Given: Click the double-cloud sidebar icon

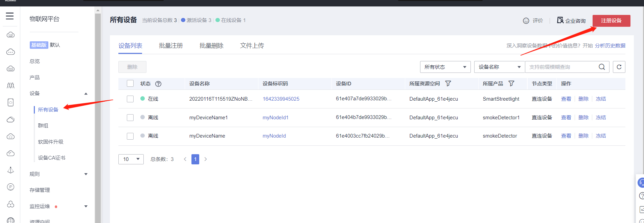Looking at the screenshot, I should pyautogui.click(x=10, y=120).
